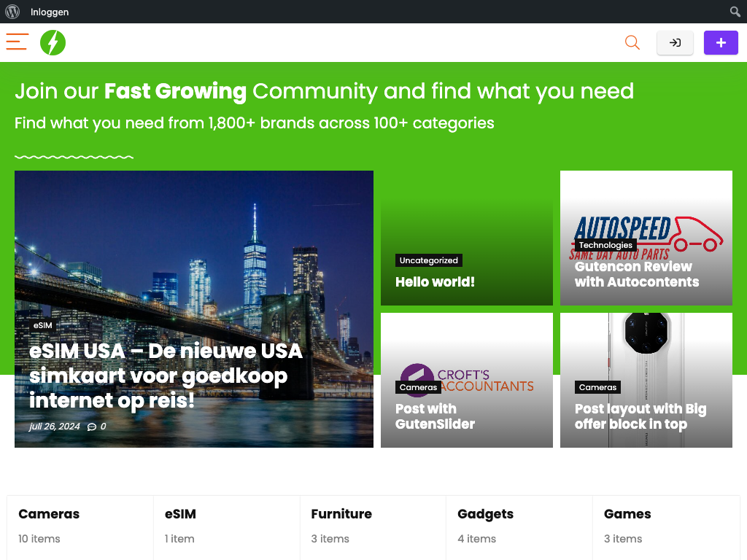Open the eSIM USA featured article title
This screenshot has width=747, height=560.
[x=166, y=376]
